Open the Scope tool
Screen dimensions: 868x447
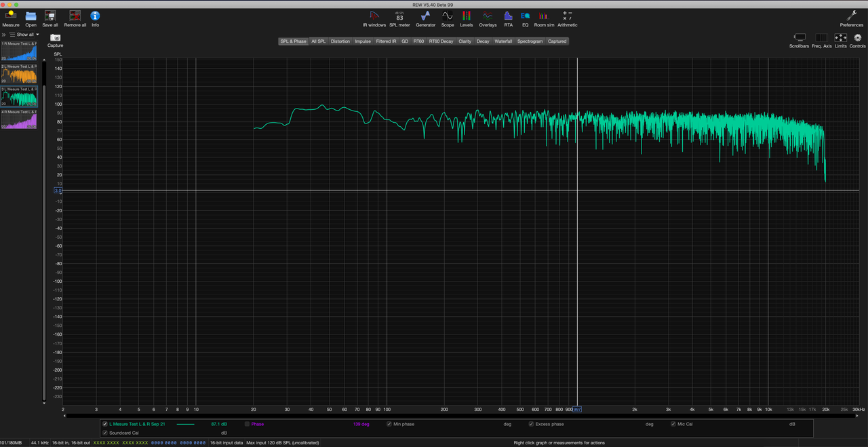[x=448, y=18]
